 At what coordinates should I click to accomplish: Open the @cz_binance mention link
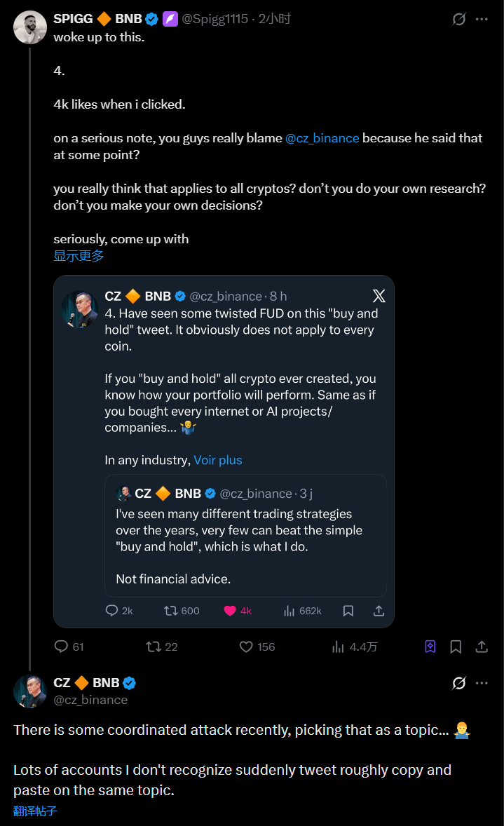(322, 138)
